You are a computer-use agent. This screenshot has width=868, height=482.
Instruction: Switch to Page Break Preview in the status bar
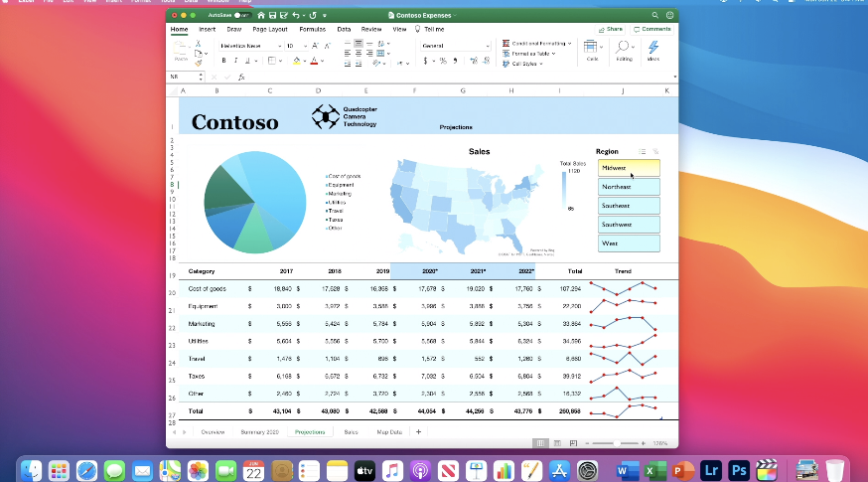(x=573, y=443)
